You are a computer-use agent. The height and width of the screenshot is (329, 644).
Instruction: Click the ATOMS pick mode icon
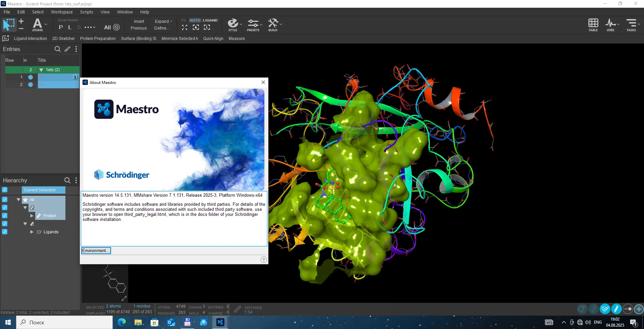(37, 25)
